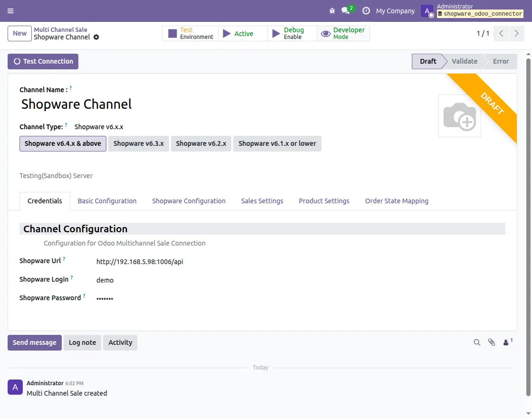
Task: Select Shopware v6.3.x option
Action: pos(138,143)
